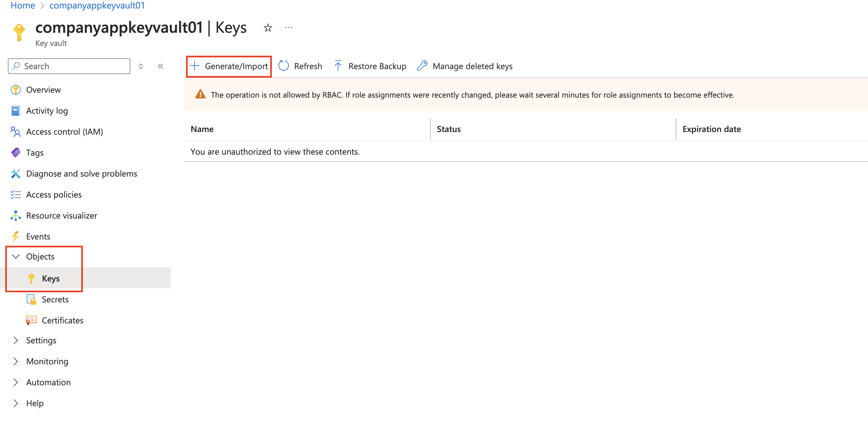The image size is (868, 422).
Task: Click the Access control (IAM) people icon
Action: point(15,132)
